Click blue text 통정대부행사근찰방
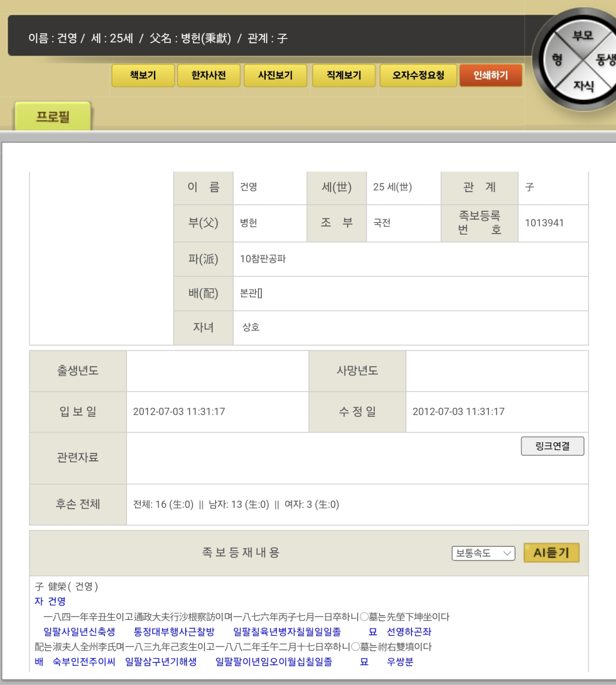 174,632
